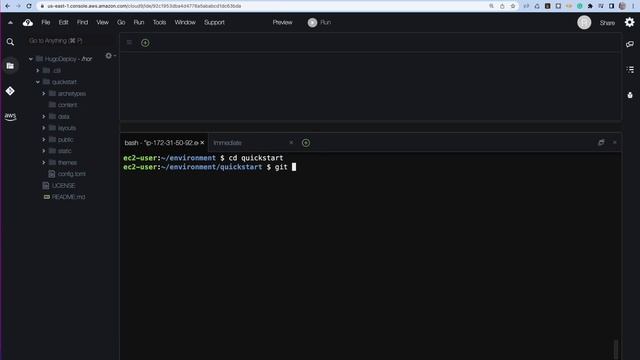The width and height of the screenshot is (640, 360).
Task: Click the user avatar circle
Action: pos(584,22)
